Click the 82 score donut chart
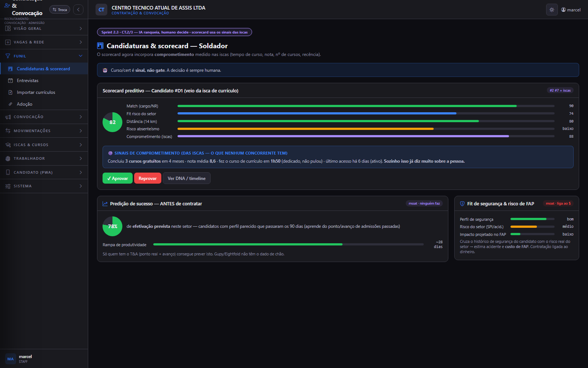The image size is (588, 368). point(112,122)
